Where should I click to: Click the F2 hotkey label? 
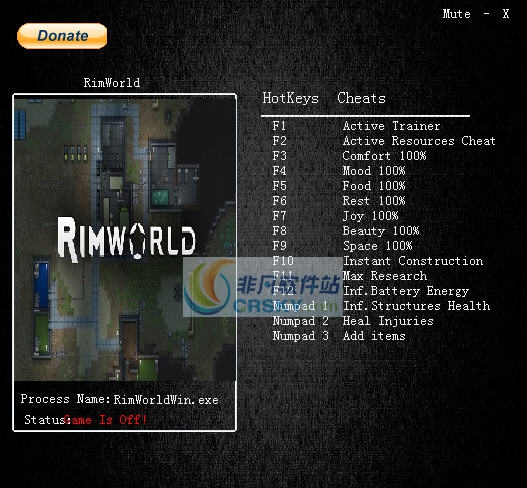click(279, 141)
